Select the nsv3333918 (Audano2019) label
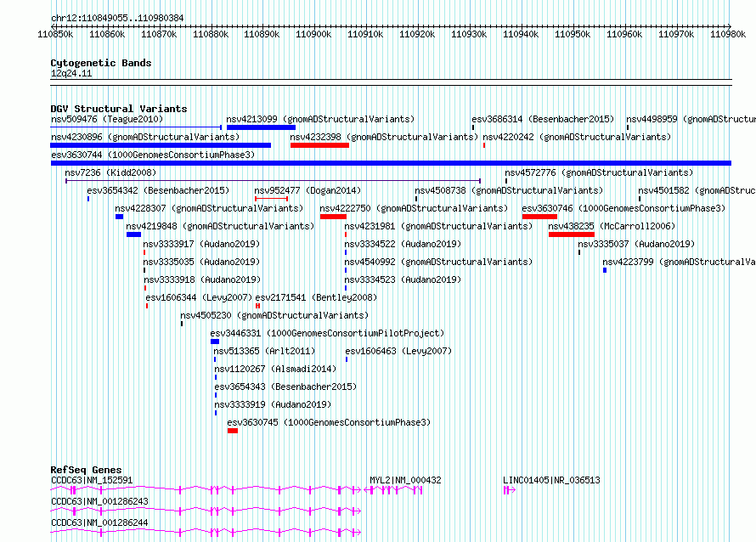The height and width of the screenshot is (542, 756). tap(202, 279)
